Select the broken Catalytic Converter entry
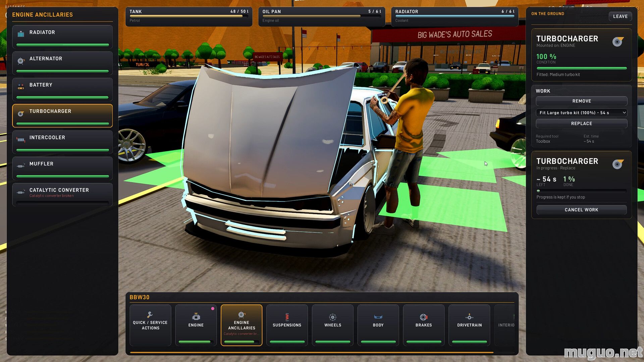 [62, 194]
